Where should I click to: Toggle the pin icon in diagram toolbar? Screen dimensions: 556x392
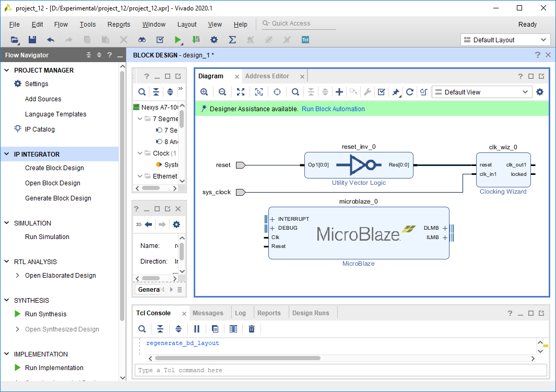coord(395,92)
